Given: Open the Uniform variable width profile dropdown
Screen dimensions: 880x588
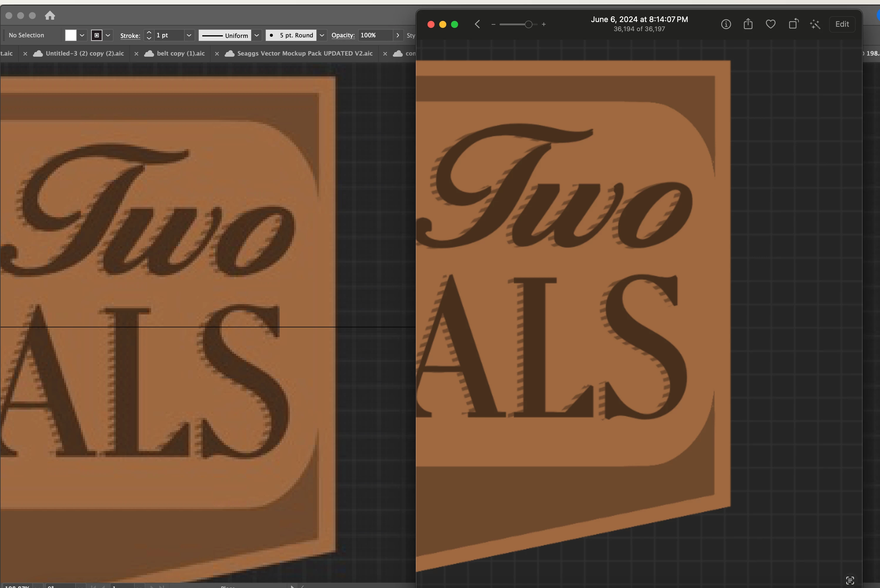Looking at the screenshot, I should [x=257, y=35].
